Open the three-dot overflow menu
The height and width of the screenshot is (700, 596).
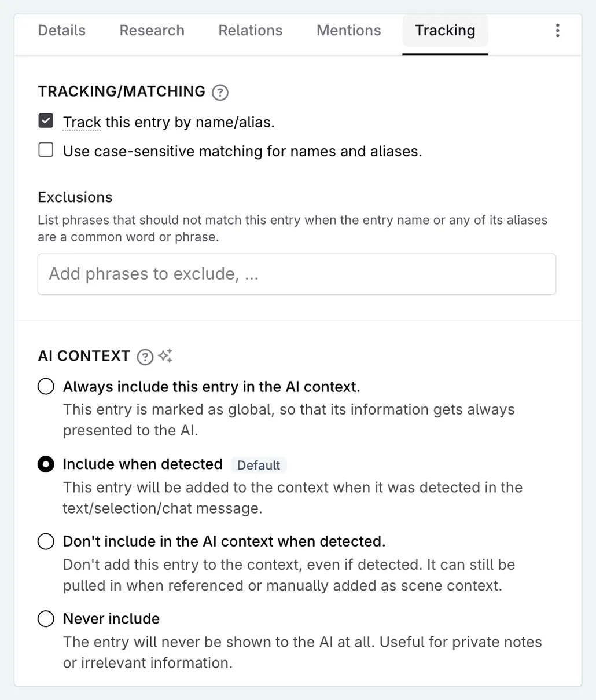tap(557, 30)
